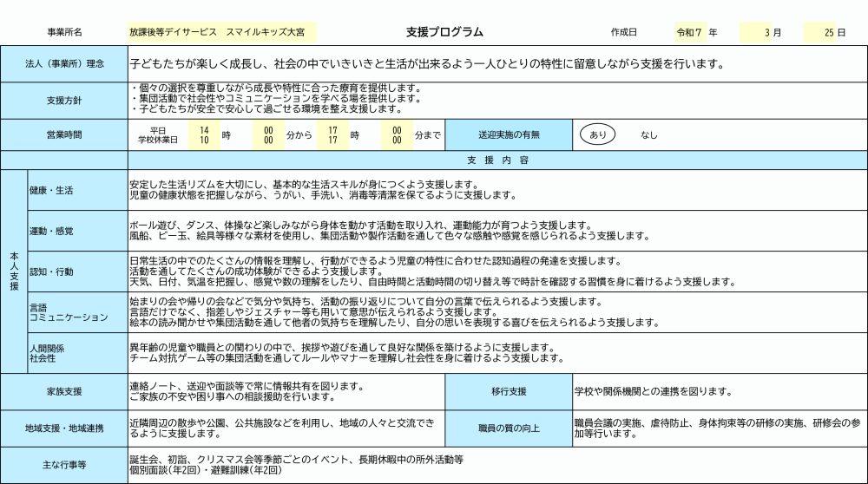
Task: Click the line 個々の選択を尊重しながら
Action: tap(276, 88)
